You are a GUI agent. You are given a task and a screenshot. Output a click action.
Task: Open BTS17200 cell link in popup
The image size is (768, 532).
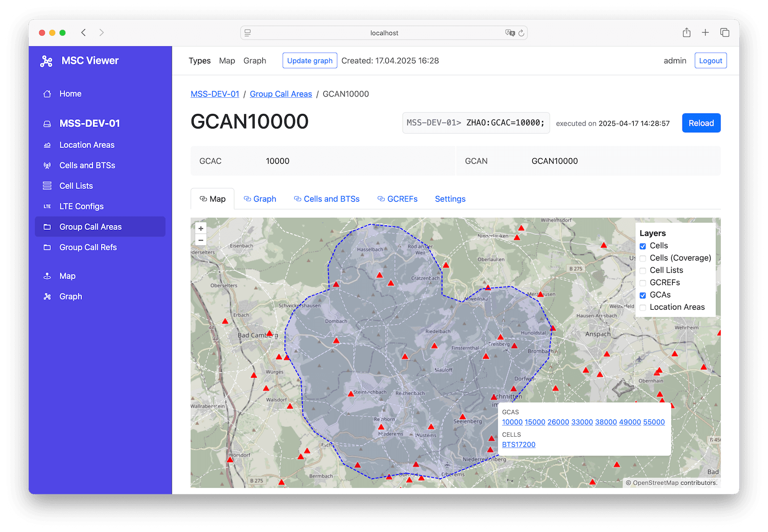518,444
